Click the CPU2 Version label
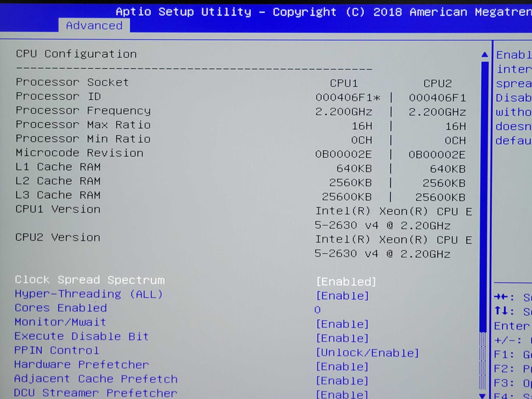This screenshot has height=399, width=532. [x=58, y=238]
